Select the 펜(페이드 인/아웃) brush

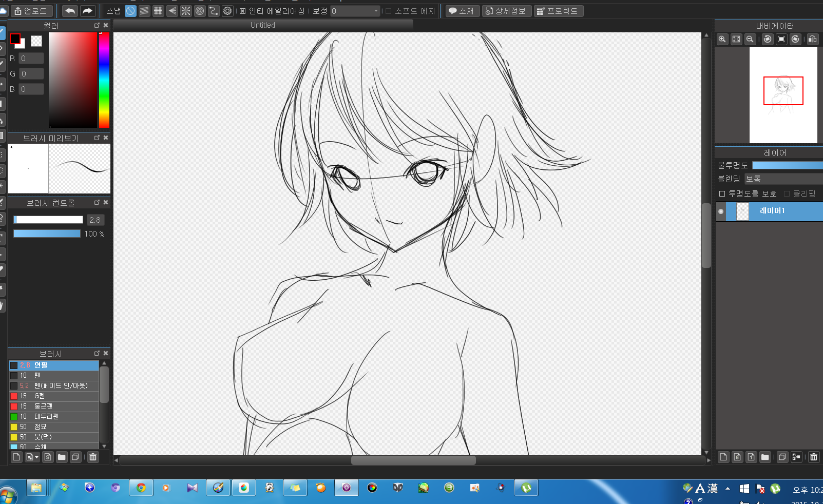[x=54, y=386]
